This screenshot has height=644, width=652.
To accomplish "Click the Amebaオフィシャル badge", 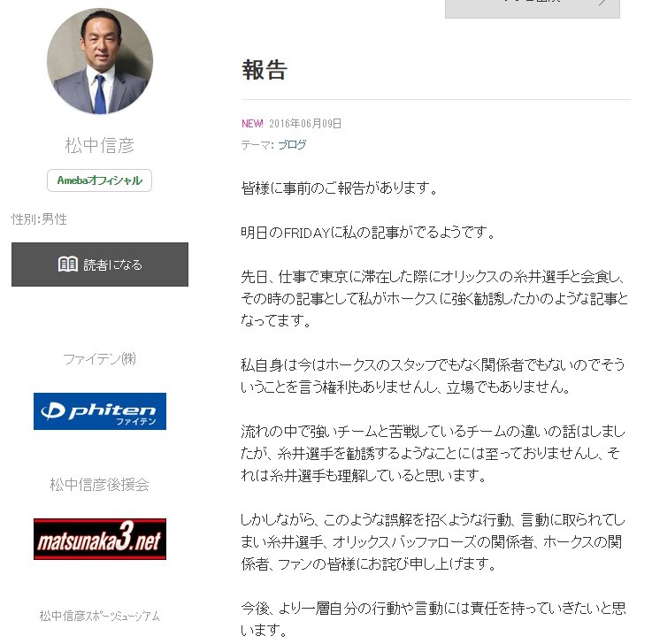I will pos(99,180).
